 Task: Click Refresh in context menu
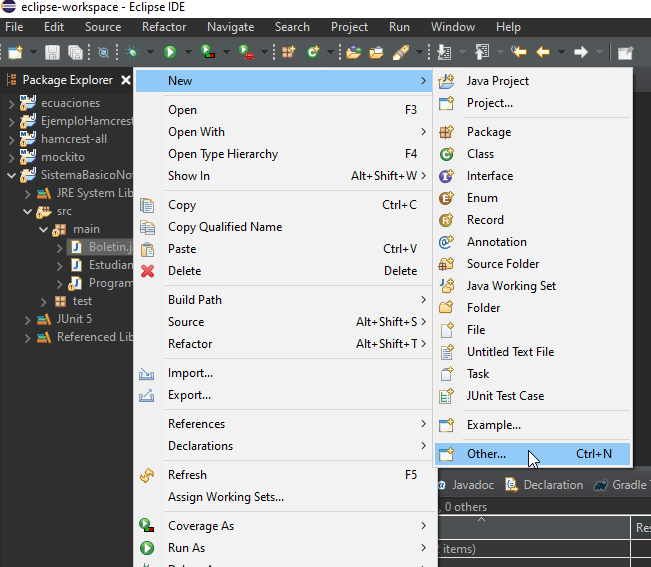point(284,475)
